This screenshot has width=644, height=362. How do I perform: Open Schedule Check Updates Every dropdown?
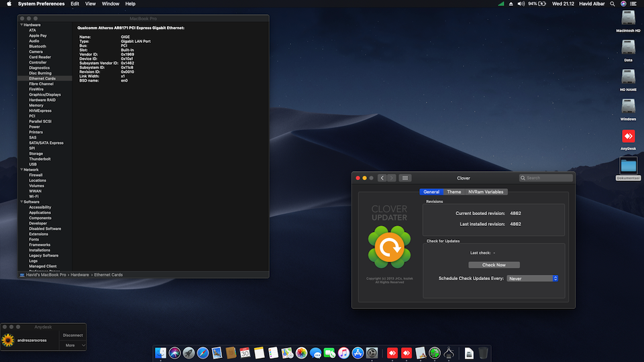pyautogui.click(x=533, y=278)
